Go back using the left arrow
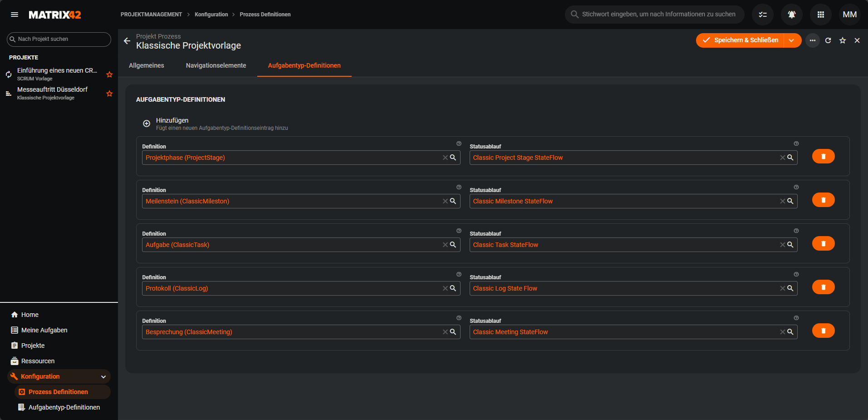868x420 pixels. point(127,41)
